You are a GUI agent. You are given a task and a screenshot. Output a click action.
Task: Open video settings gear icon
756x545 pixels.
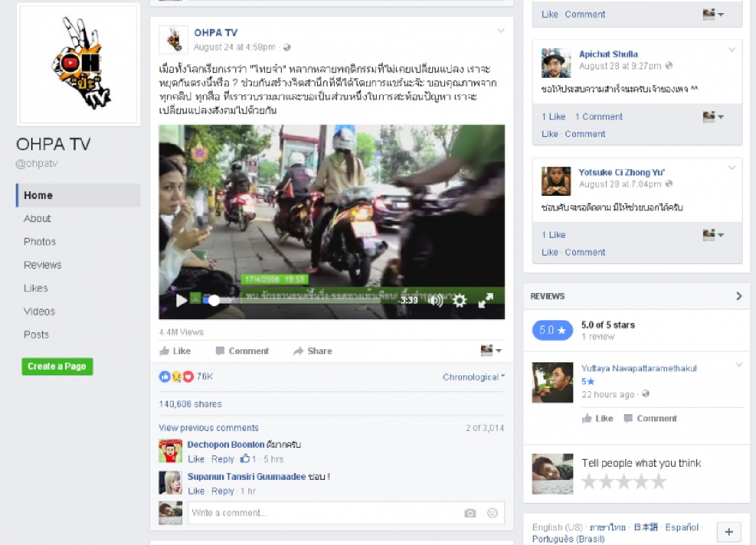[x=459, y=300]
